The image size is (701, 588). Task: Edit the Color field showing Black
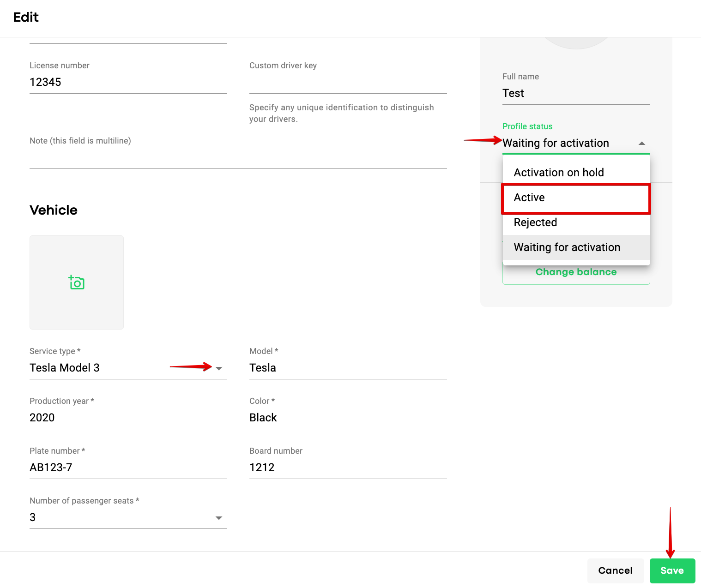coord(348,418)
